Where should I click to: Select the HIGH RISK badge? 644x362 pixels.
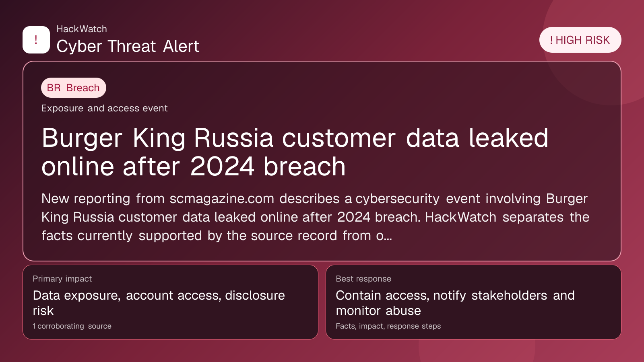580,40
